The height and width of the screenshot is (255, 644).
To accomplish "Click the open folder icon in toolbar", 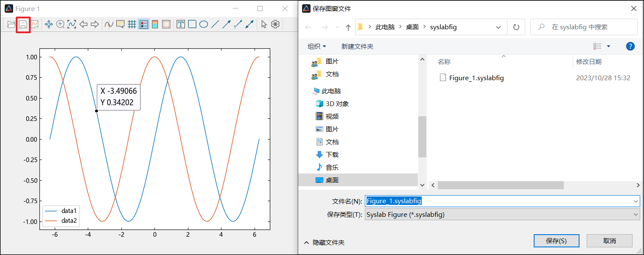I will pyautogui.click(x=11, y=25).
